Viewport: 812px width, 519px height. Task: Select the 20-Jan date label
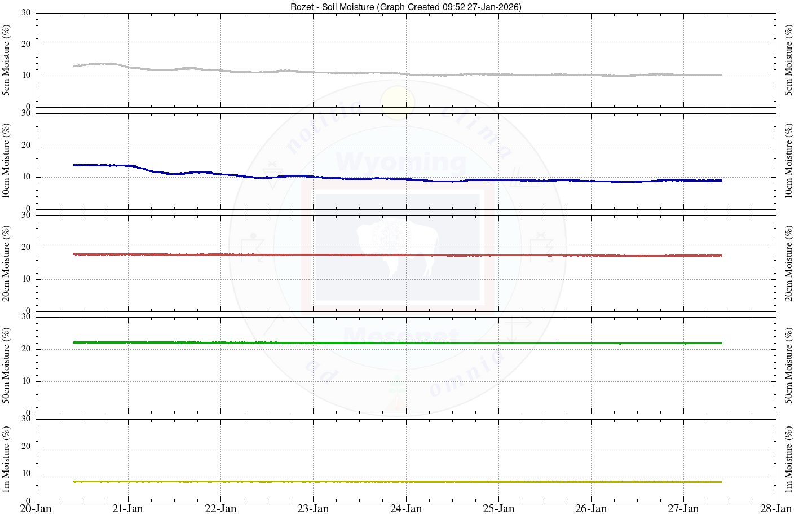pos(36,509)
